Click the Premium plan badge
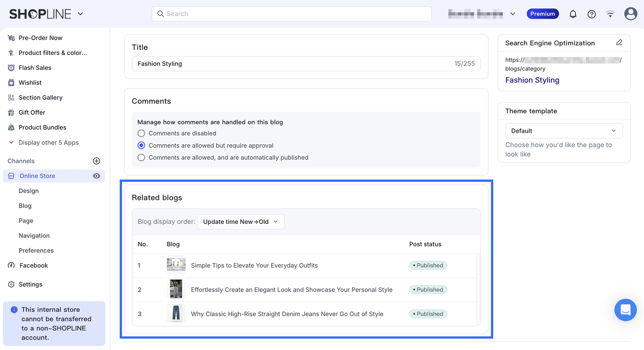The image size is (644, 350). pos(542,14)
